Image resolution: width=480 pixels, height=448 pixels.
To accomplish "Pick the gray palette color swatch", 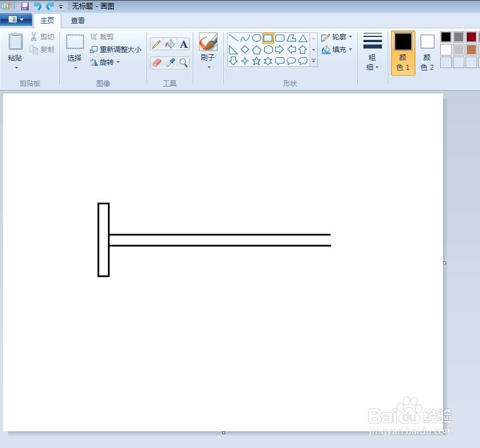I will 459,37.
